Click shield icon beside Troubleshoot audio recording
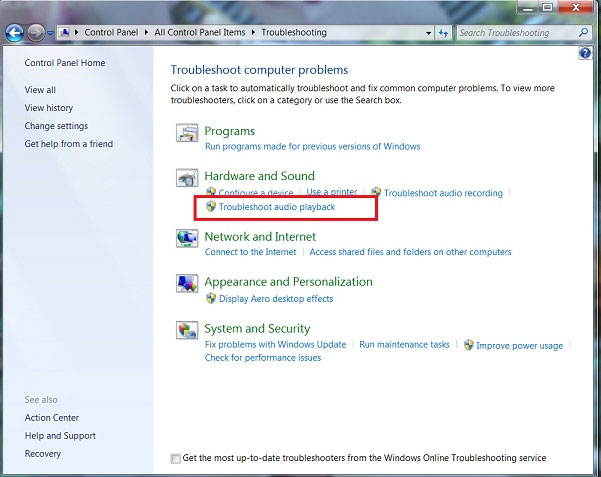Screen dimensions: 601x477 pos(376,192)
